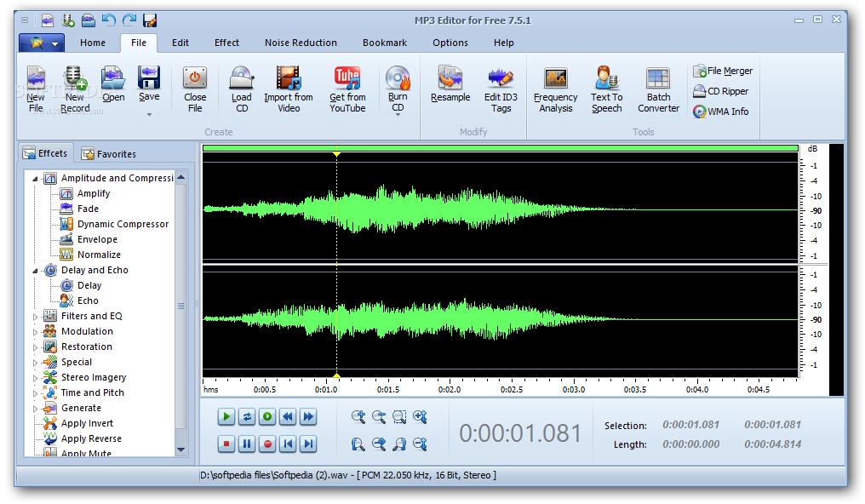Launch CD Ripper
The height and width of the screenshot is (504, 865).
click(x=721, y=91)
